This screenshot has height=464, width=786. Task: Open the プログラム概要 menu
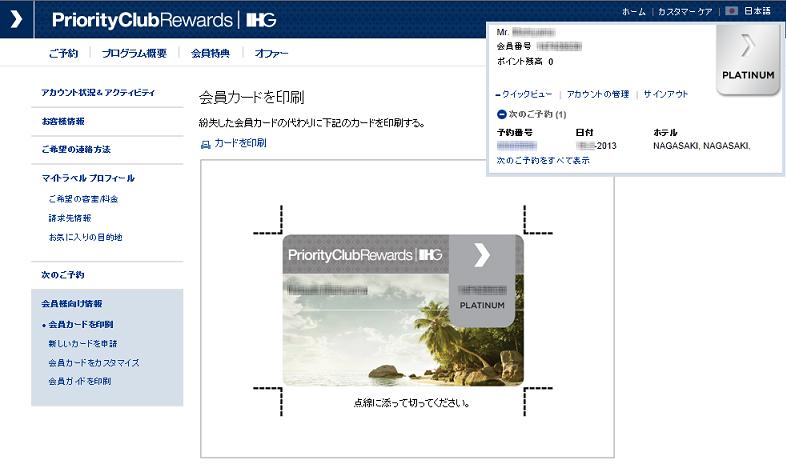click(134, 53)
